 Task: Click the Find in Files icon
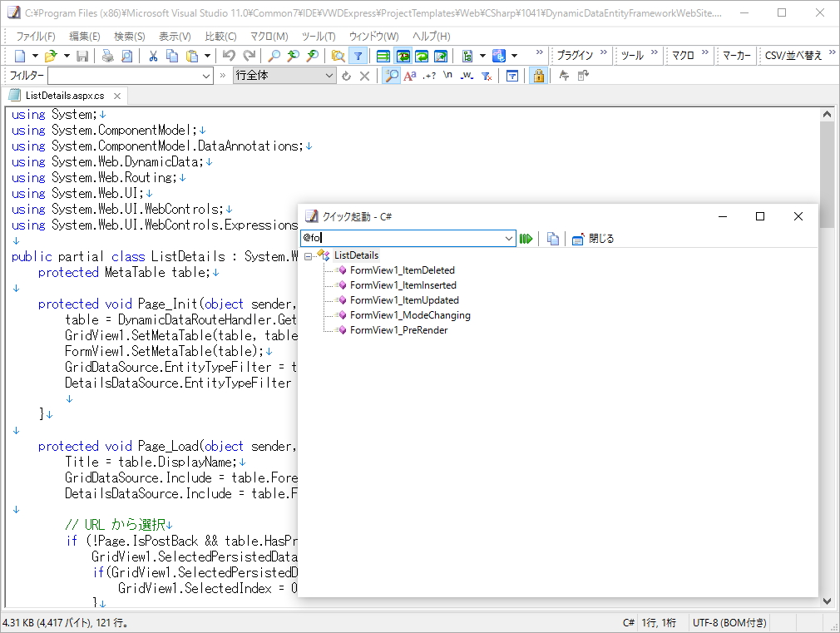click(338, 56)
